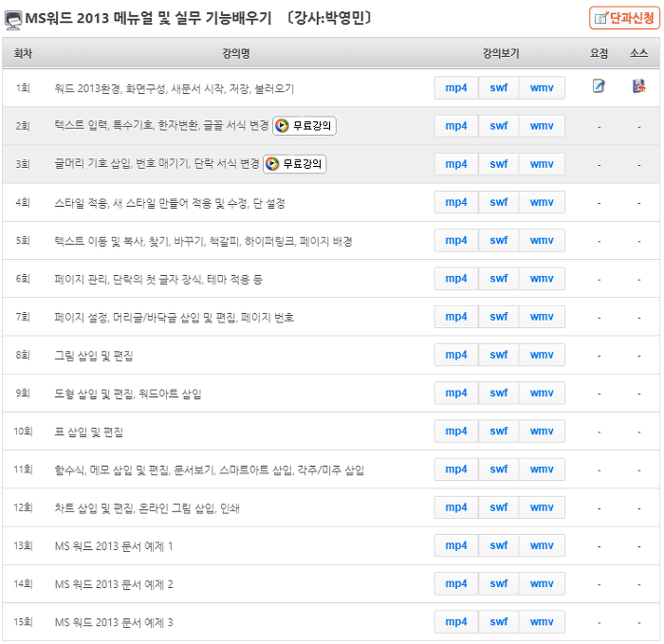Click lesson title '표 삽입 및 편집'
664x644 pixels.
88,432
